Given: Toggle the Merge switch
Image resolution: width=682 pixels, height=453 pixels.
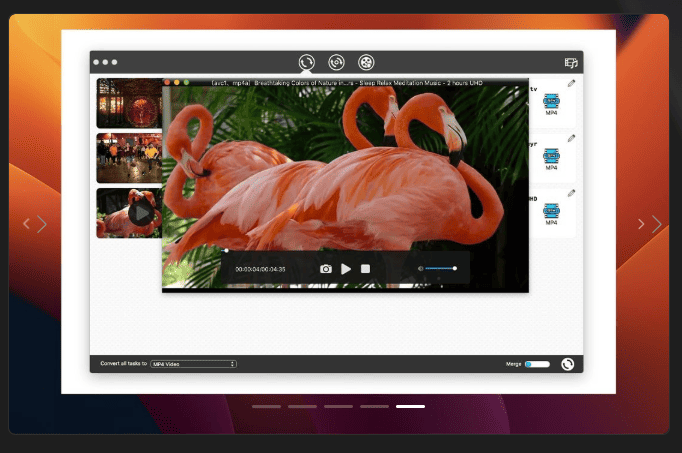Looking at the screenshot, I should pyautogui.click(x=537, y=364).
